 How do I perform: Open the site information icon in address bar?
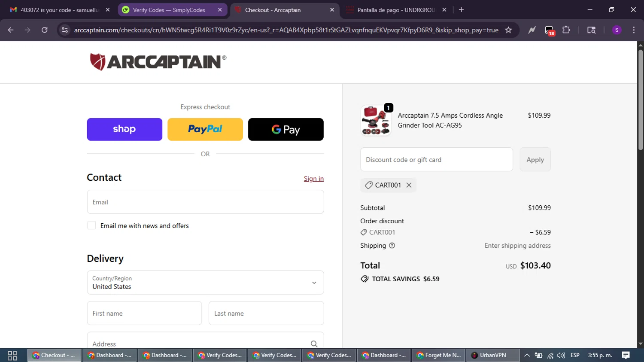tap(65, 30)
